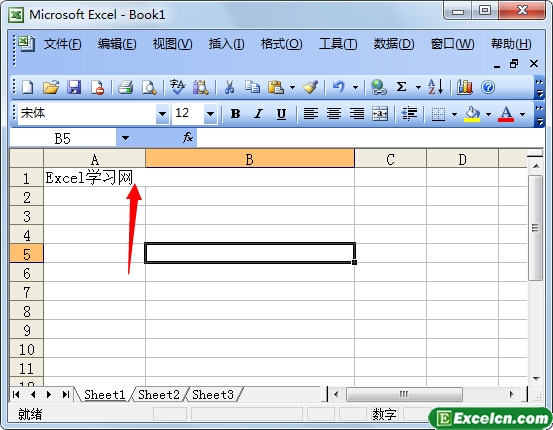Click the Merge and Center icon

pyautogui.click(x=380, y=114)
